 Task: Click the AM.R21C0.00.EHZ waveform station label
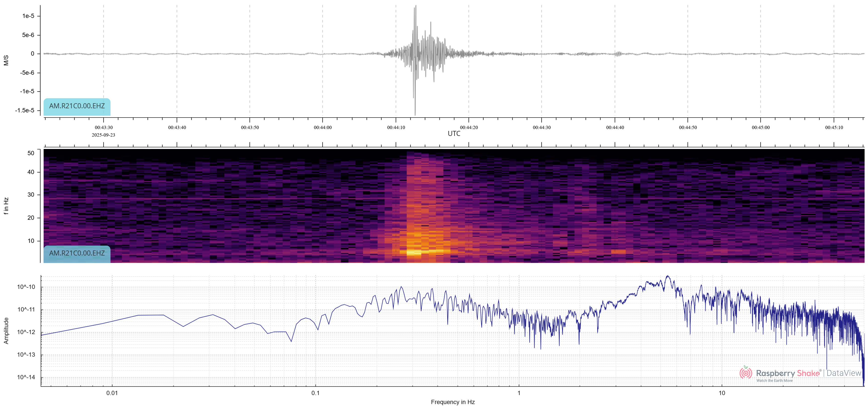(x=77, y=106)
